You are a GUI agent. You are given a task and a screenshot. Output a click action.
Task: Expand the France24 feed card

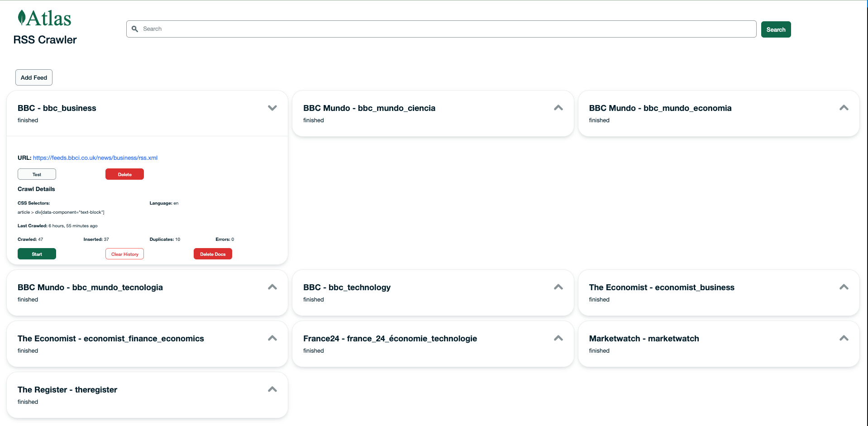click(x=558, y=338)
